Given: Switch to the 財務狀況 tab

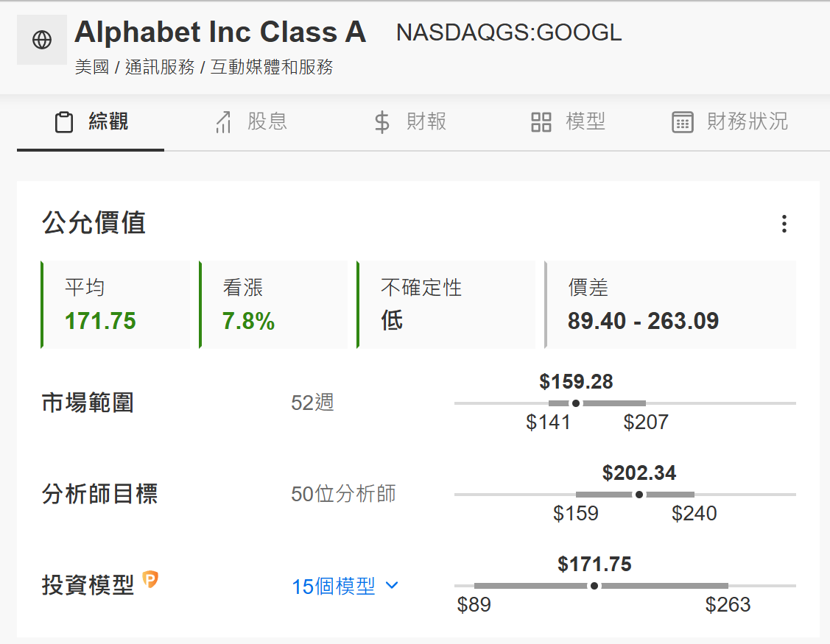Looking at the screenshot, I should [730, 122].
